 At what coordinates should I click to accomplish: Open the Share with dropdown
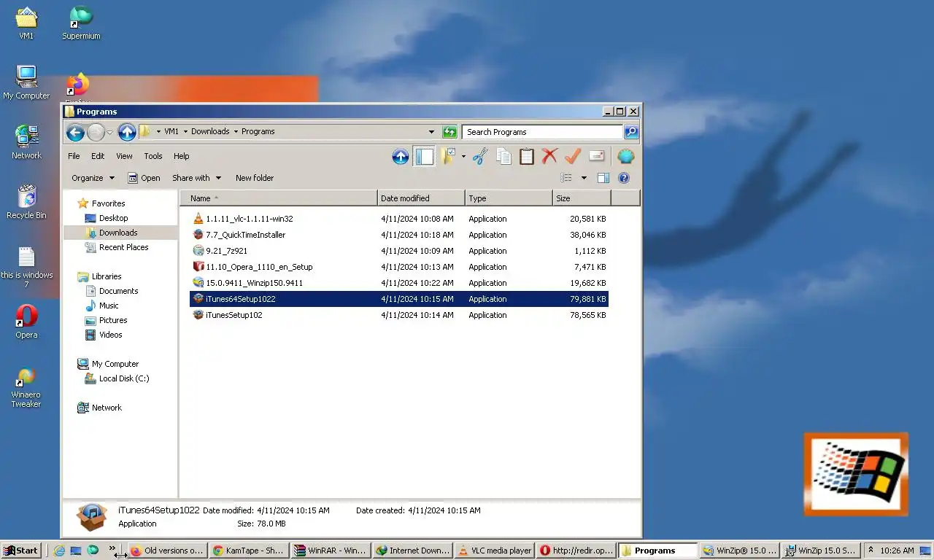coord(196,178)
